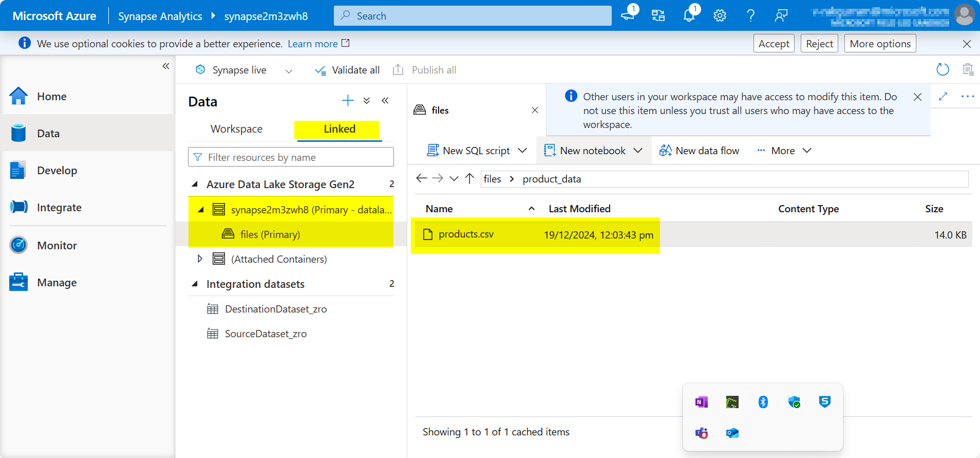Switch to the Workspace tab
Viewport: 980px width, 458px height.
point(236,129)
